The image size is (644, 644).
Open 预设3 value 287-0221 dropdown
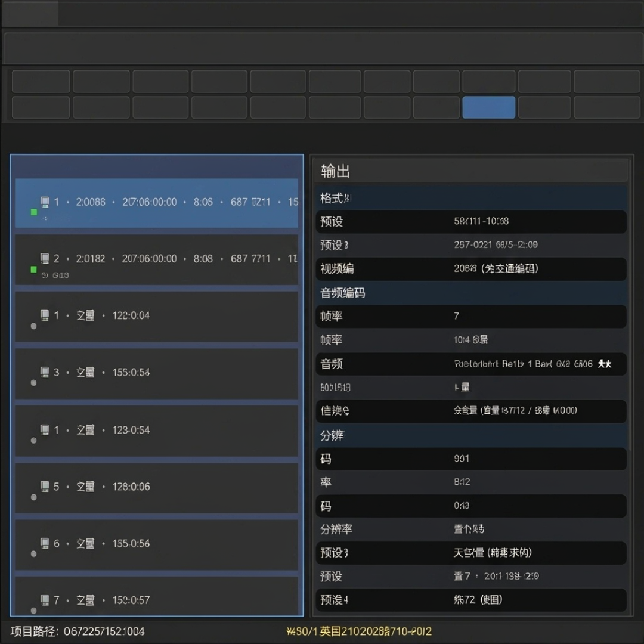[496, 245]
